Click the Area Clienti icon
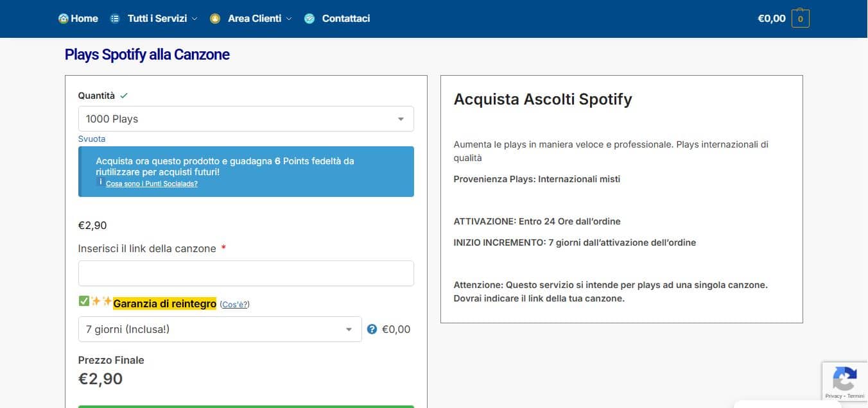 pyautogui.click(x=215, y=19)
